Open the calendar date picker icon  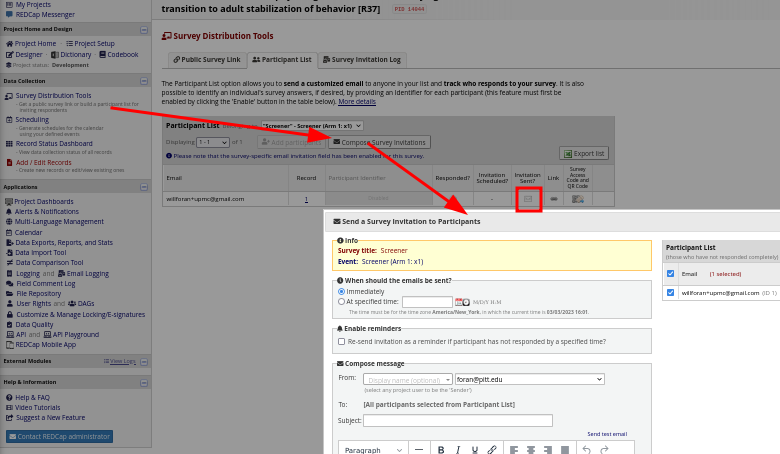(462, 301)
